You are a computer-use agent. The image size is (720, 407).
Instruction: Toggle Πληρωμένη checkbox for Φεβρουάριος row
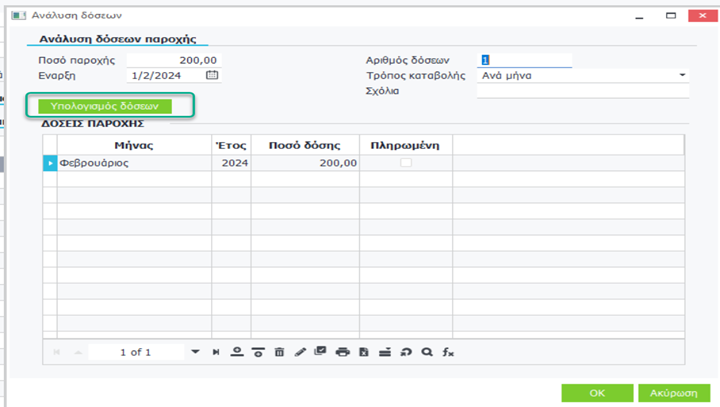pyautogui.click(x=405, y=162)
